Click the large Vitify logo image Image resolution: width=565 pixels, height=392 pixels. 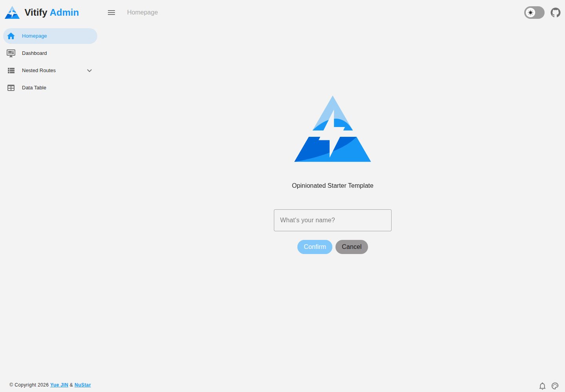[333, 129]
